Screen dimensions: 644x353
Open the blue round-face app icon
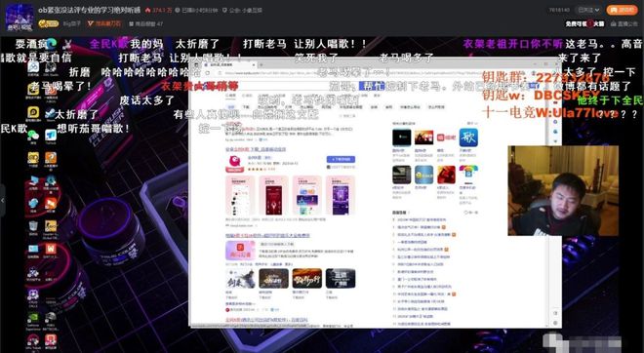[423, 175]
